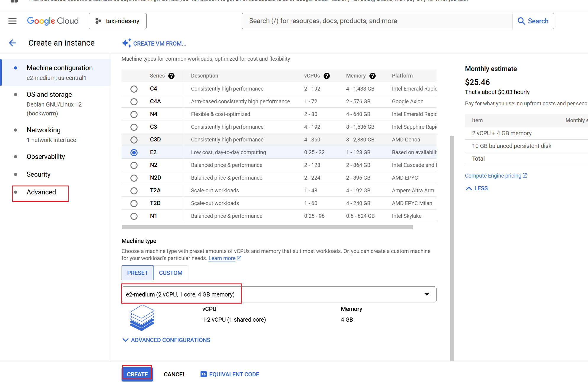Select the N4 series radio button
Image resolution: width=588 pixels, height=382 pixels.
(x=134, y=114)
